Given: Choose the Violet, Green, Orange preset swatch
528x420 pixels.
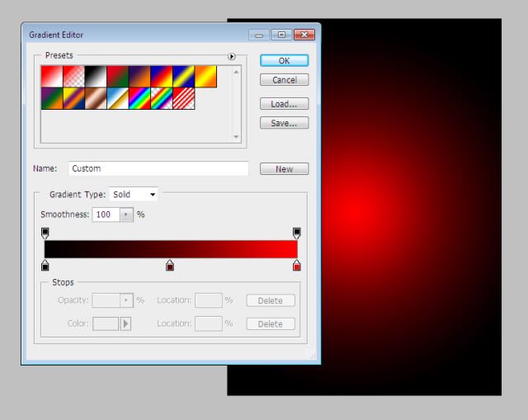Looking at the screenshot, I should tap(52, 98).
